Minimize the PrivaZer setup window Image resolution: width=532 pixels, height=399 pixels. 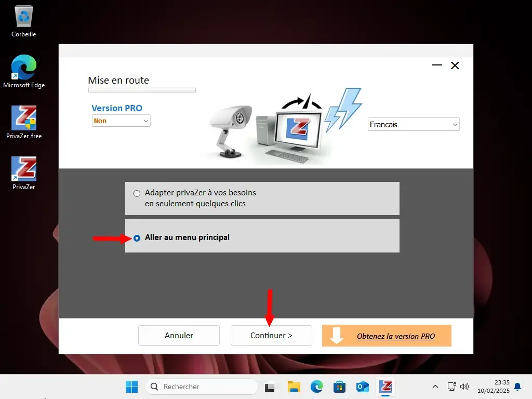tap(437, 65)
